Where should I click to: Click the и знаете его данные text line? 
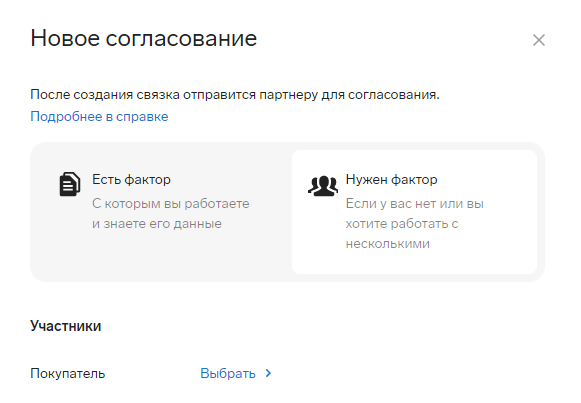[157, 224]
